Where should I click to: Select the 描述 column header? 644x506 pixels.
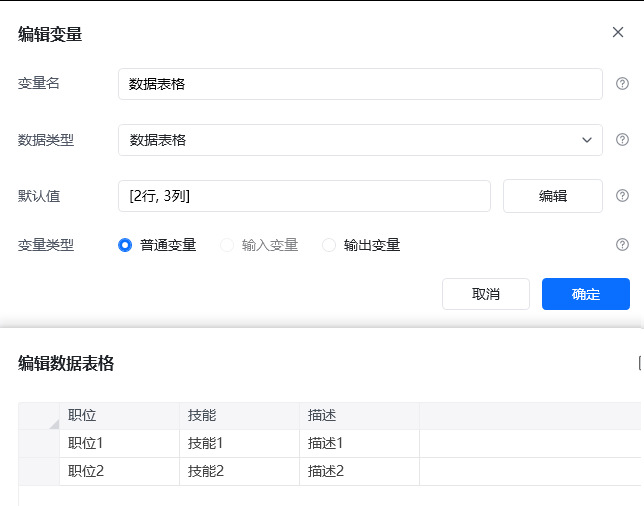359,416
